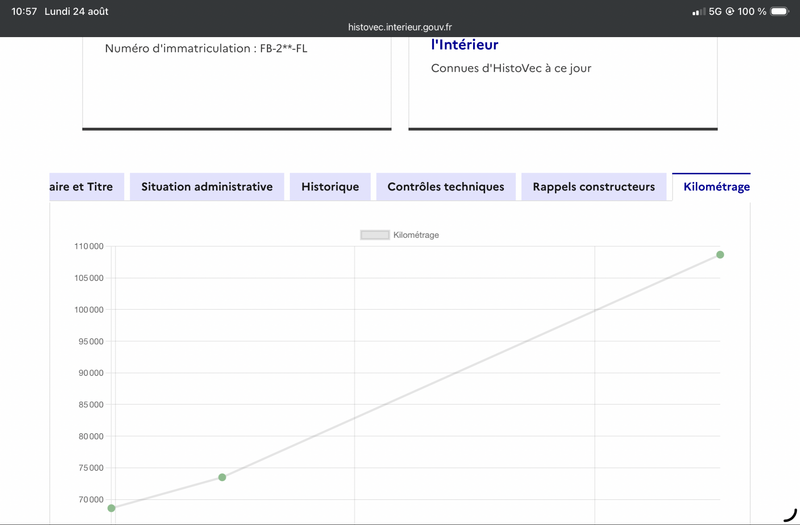Screen dimensions: 800x525
Task: Click the 90 000 y-axis label
Action: (x=91, y=373)
